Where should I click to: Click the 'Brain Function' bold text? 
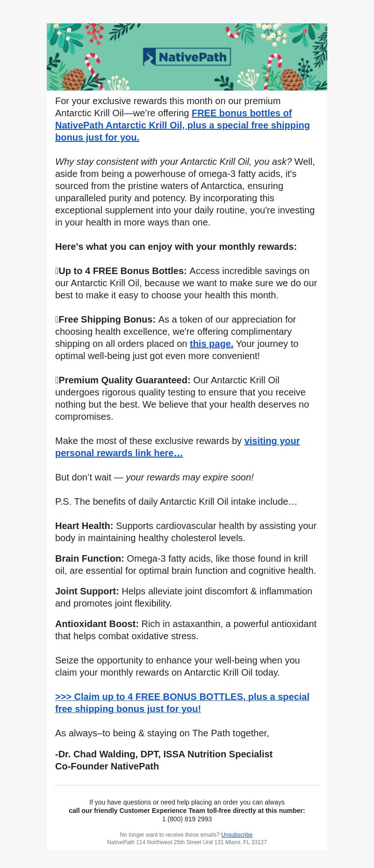pos(90,558)
